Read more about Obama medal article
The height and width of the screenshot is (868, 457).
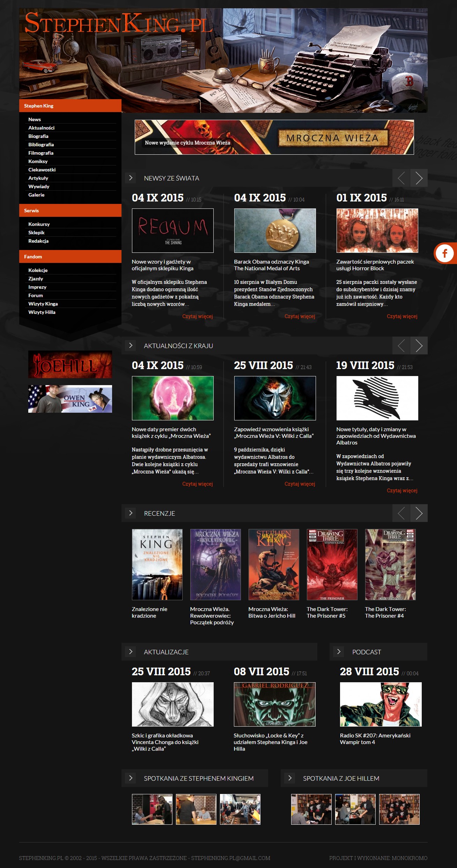click(300, 316)
